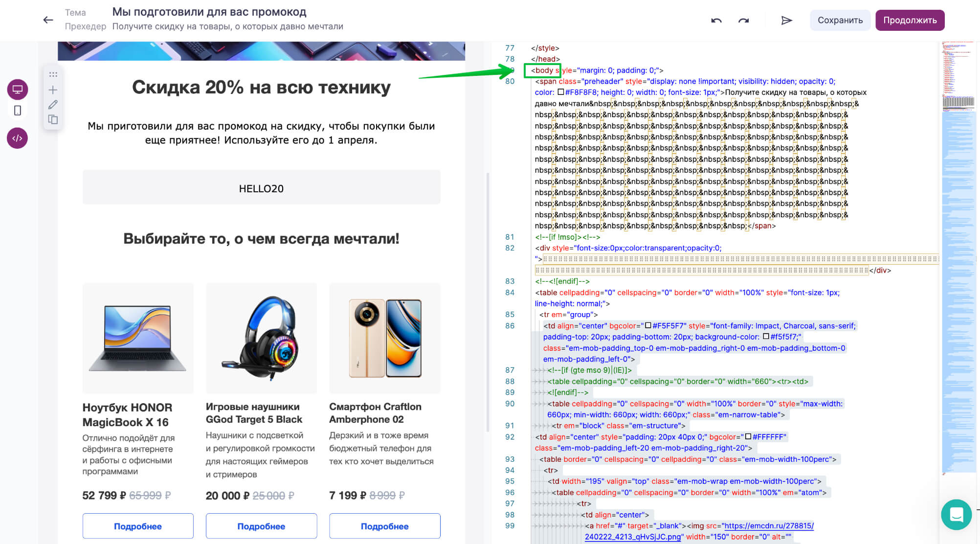Click the #FFFFFF bgcolor swatch in code
980x544 pixels.
coord(748,436)
